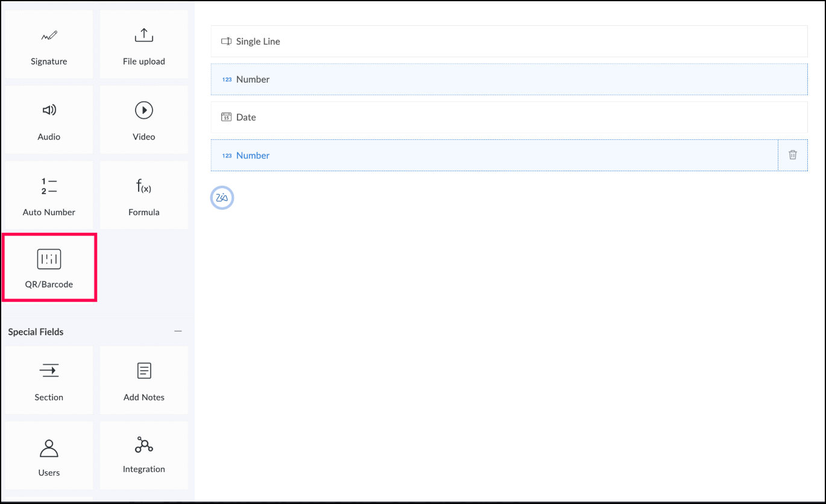Screen dimensions: 826x504
Task: Select the Date field row
Action: coord(509,118)
